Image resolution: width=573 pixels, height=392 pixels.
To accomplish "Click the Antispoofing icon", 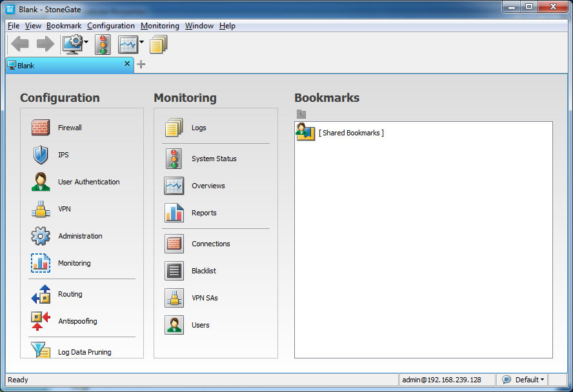I will [41, 321].
